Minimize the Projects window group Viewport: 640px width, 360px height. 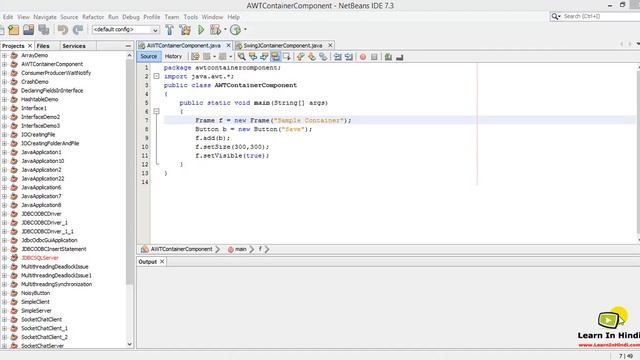click(x=128, y=46)
